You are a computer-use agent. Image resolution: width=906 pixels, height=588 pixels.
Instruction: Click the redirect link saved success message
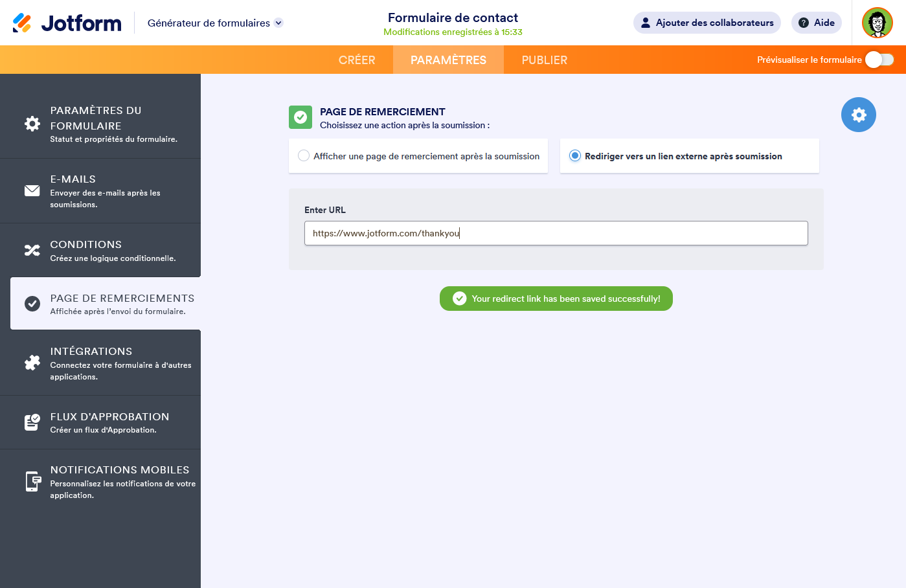click(556, 299)
